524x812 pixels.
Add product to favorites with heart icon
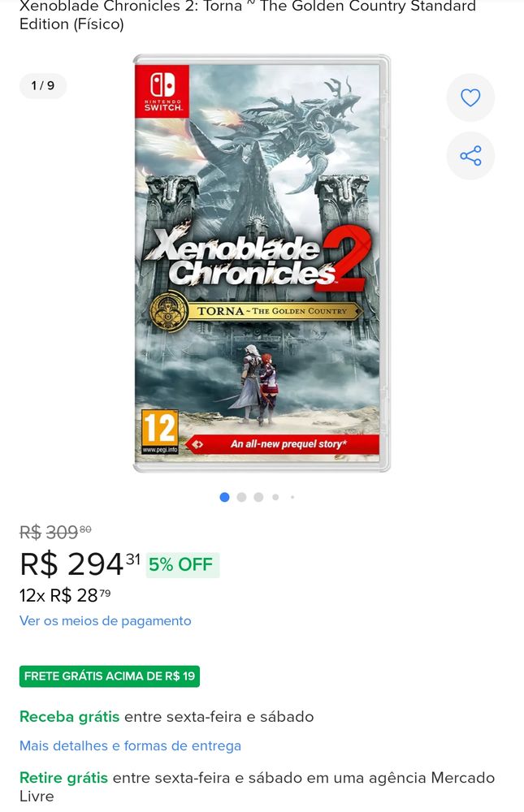[470, 97]
